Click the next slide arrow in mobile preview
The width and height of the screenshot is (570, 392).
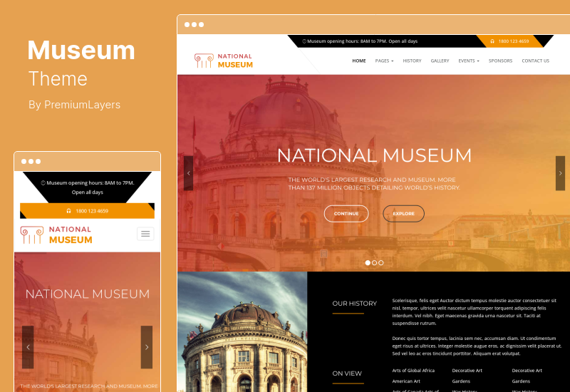coord(147,347)
